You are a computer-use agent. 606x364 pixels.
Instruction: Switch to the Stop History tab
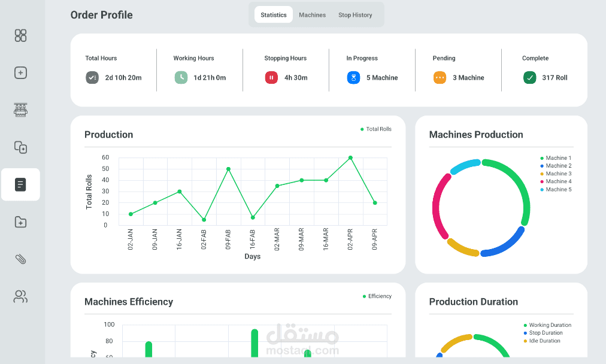355,15
